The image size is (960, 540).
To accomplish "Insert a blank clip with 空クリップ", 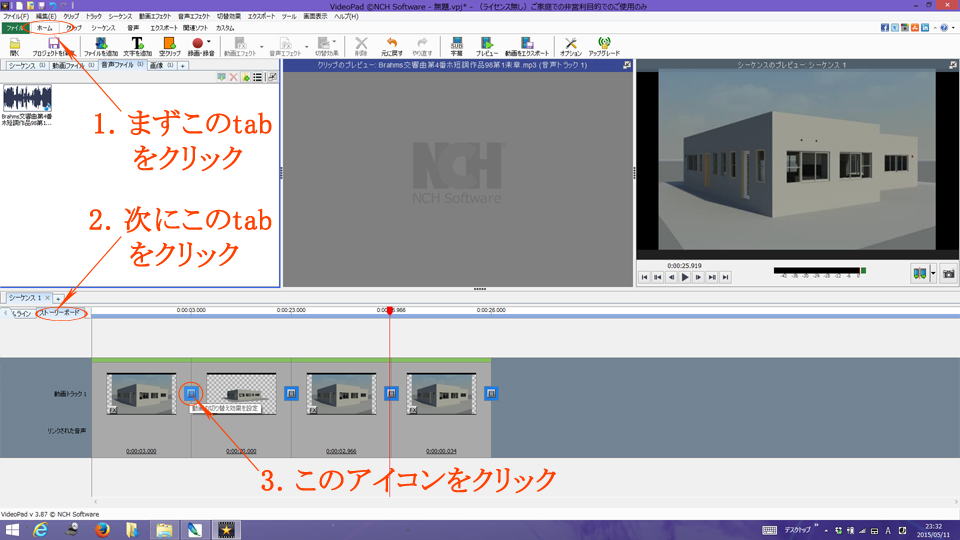I will pyautogui.click(x=169, y=47).
